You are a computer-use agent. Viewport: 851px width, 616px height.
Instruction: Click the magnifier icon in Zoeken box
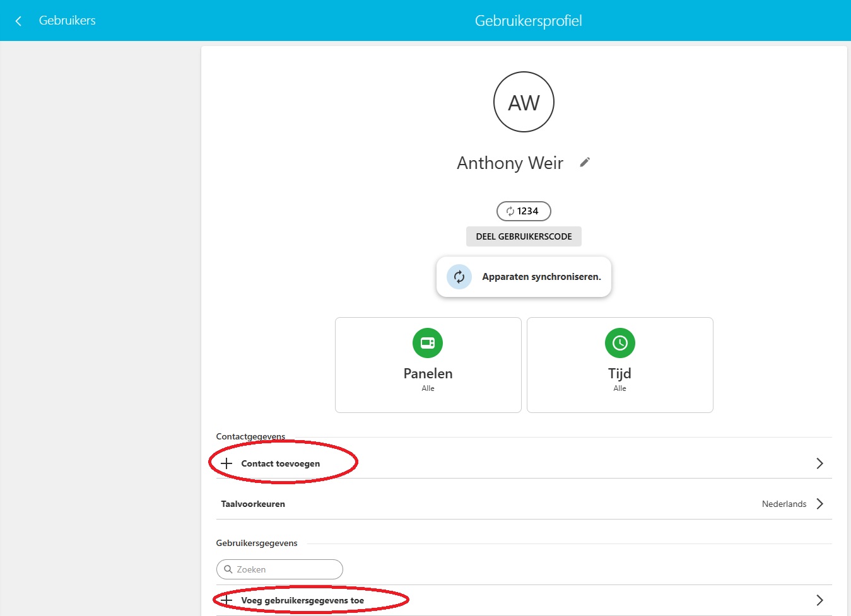pyautogui.click(x=228, y=569)
